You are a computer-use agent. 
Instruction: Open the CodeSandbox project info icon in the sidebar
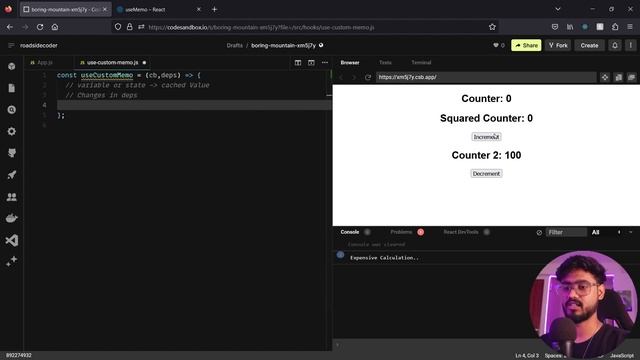pyautogui.click(x=11, y=66)
